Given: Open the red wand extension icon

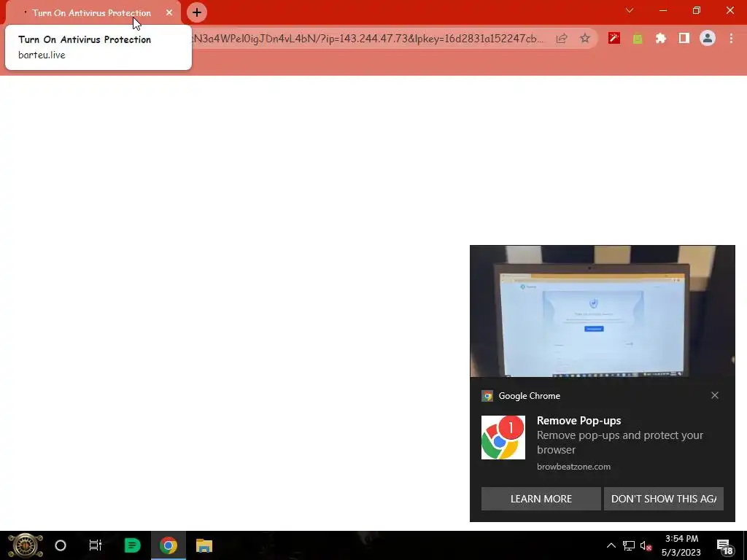Looking at the screenshot, I should (614, 38).
